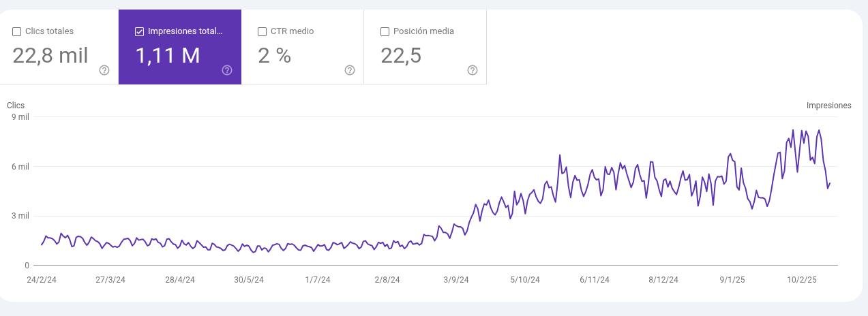
Task: Click help icon in Impresiones totales card
Action: (x=227, y=70)
